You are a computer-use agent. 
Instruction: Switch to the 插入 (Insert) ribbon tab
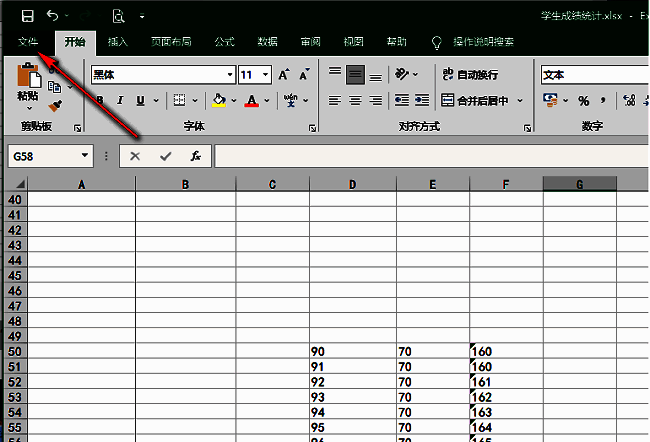click(118, 42)
